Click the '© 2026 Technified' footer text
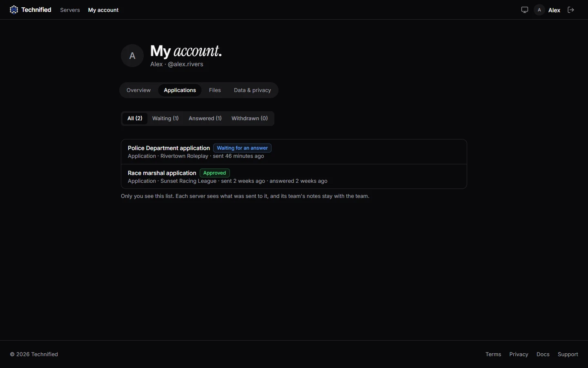 (34, 354)
